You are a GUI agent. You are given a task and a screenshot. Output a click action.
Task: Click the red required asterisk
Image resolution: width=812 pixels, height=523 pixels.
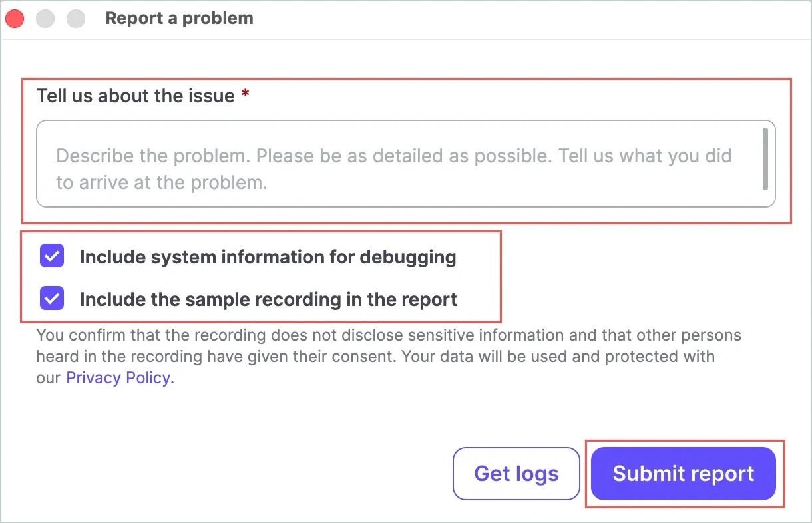[x=246, y=95]
